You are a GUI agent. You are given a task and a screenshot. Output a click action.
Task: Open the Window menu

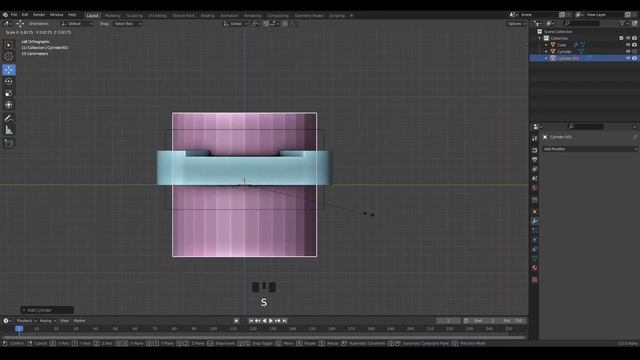tap(56, 15)
